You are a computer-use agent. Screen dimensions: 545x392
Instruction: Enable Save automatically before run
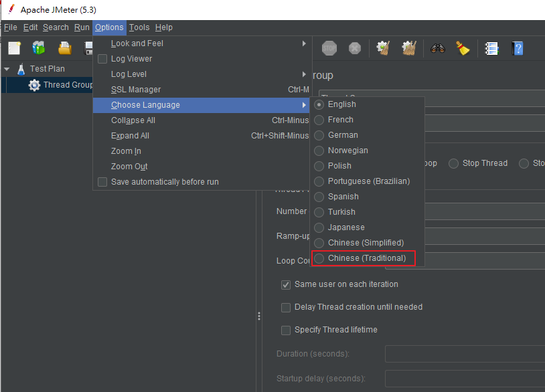coord(102,182)
